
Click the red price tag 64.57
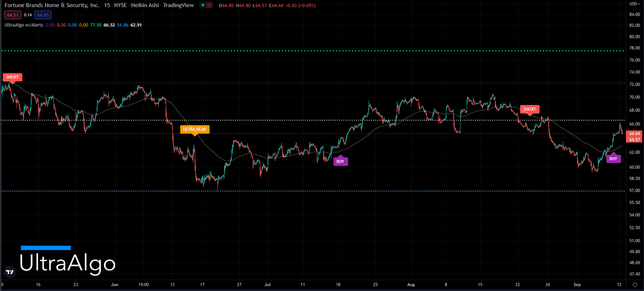(634, 139)
